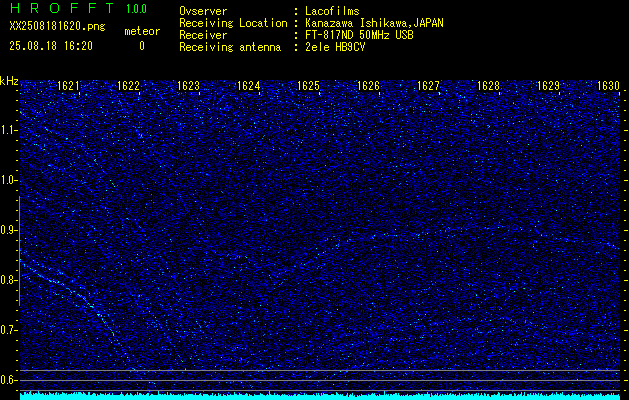Click FT-817ND 50MHz USB text
The height and width of the screenshot is (400, 629).
coord(359,35)
